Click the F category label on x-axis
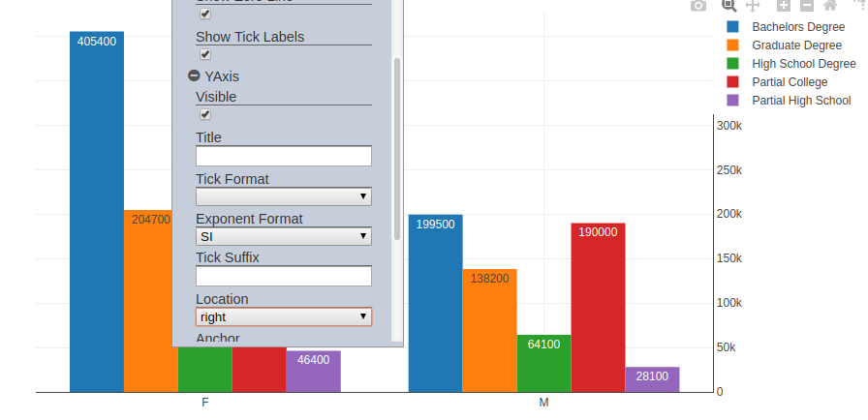The height and width of the screenshot is (420, 868). pyautogui.click(x=204, y=403)
